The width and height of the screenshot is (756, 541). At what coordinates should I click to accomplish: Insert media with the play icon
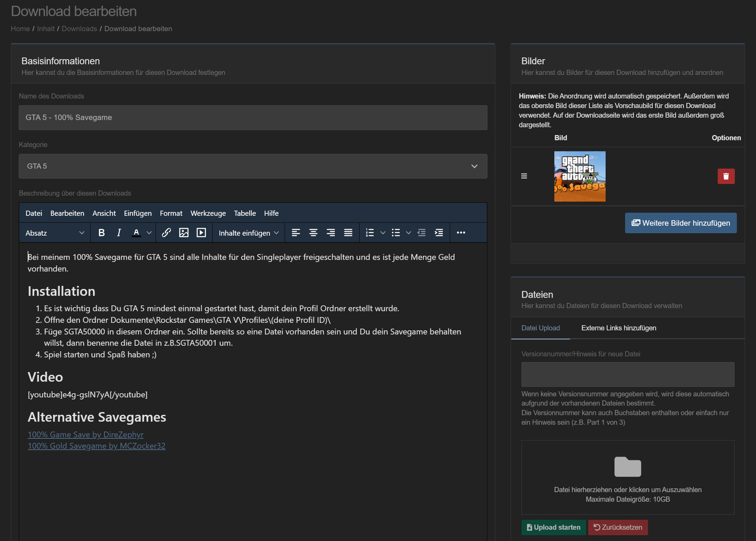point(201,233)
